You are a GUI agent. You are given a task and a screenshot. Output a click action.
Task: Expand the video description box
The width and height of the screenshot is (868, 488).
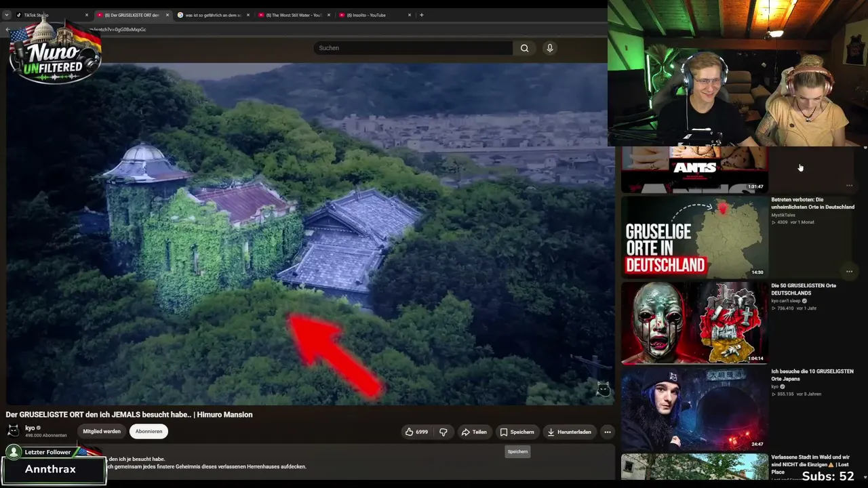(311, 462)
